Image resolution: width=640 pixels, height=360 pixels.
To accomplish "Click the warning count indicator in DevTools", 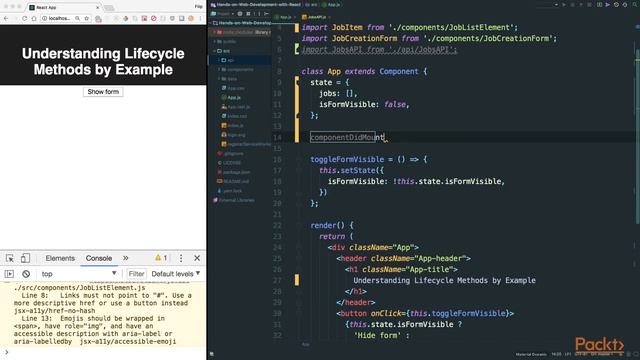I will click(x=161, y=258).
